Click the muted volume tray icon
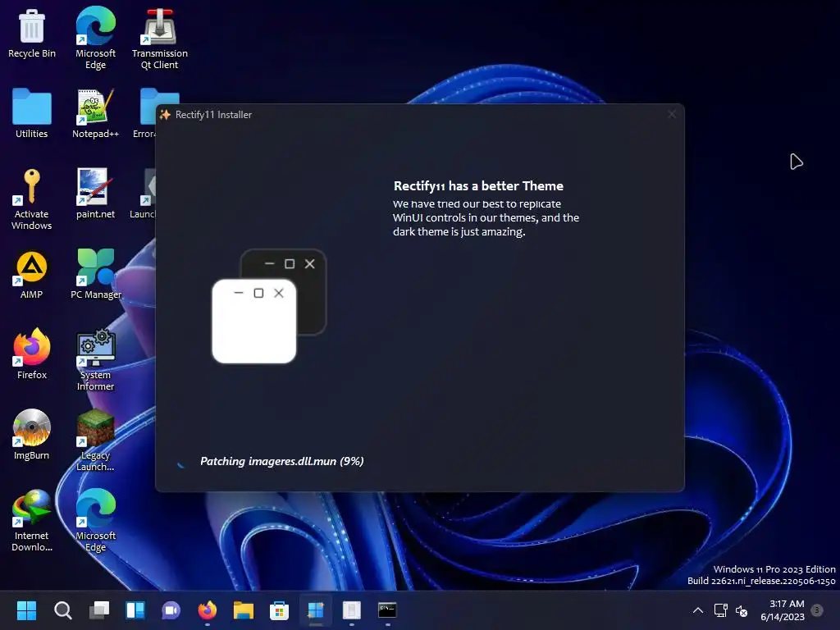 (742, 610)
